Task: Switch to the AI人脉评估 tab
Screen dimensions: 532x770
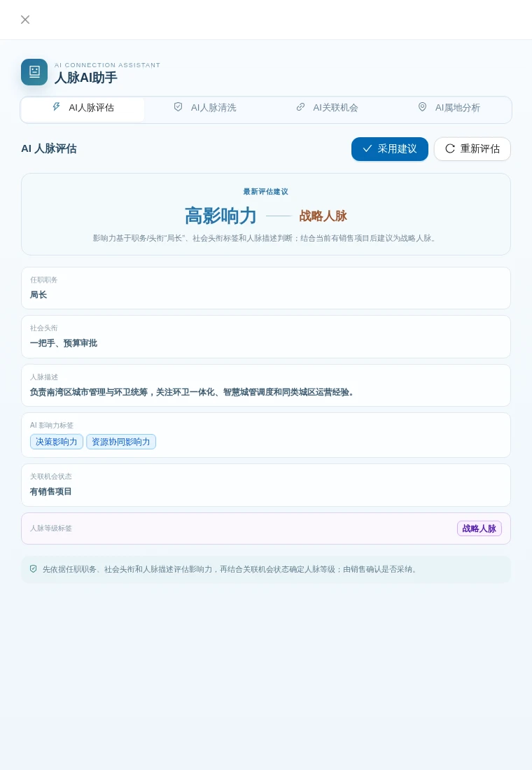Action: tap(83, 109)
